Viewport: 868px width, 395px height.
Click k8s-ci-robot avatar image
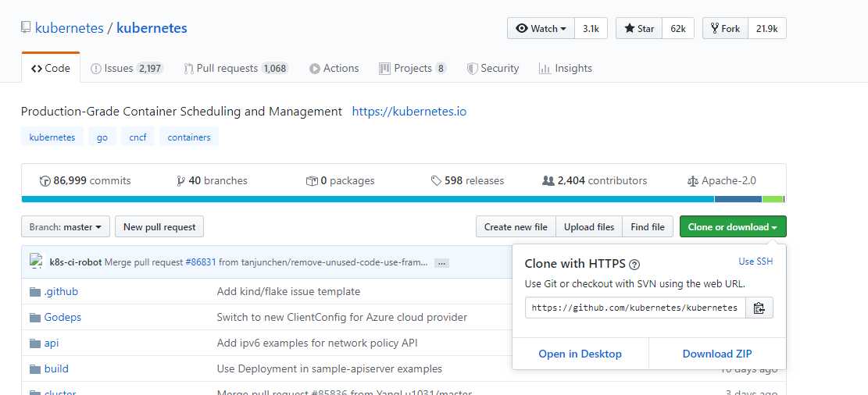[36, 261]
